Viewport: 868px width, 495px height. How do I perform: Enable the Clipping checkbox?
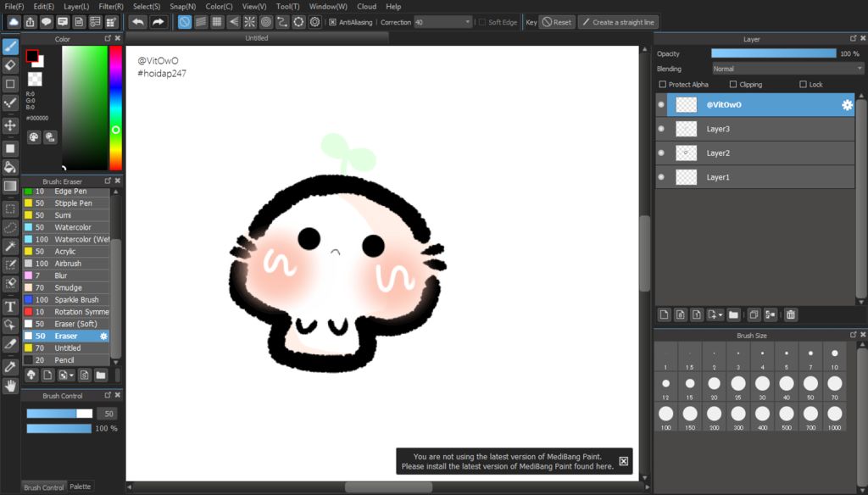pyautogui.click(x=733, y=84)
